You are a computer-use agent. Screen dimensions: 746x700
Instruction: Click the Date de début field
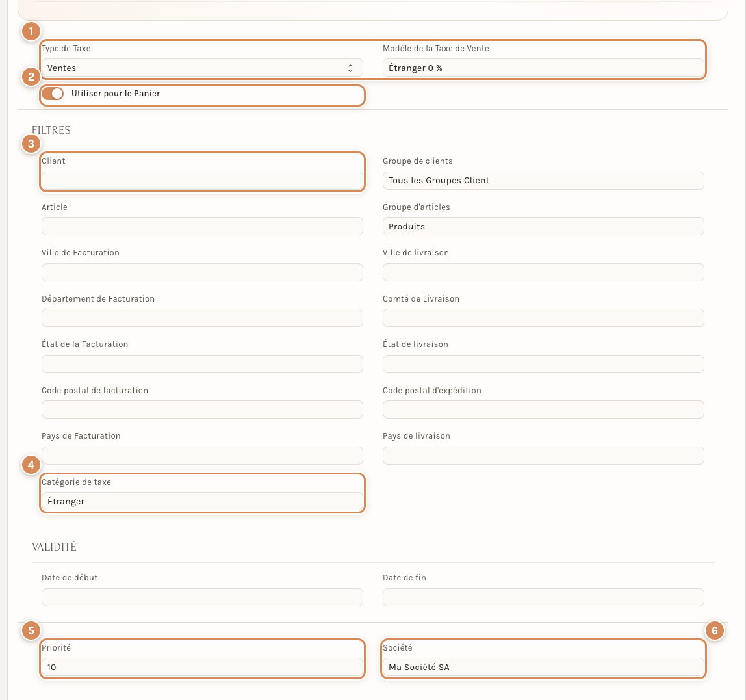point(202,597)
